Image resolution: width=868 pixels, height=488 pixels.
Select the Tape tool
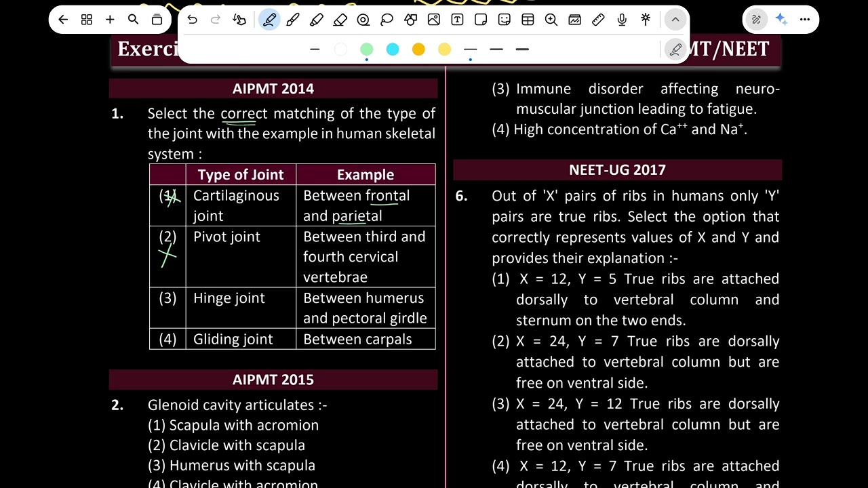pos(363,20)
